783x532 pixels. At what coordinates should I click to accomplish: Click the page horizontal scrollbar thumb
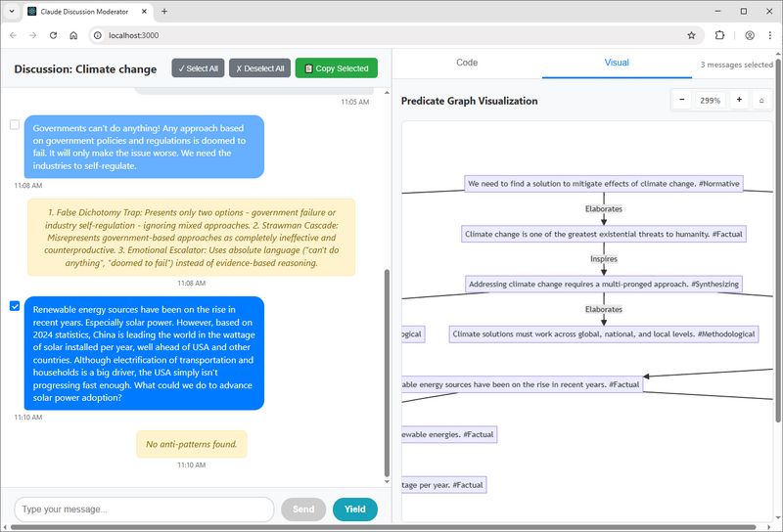[x=383, y=527]
